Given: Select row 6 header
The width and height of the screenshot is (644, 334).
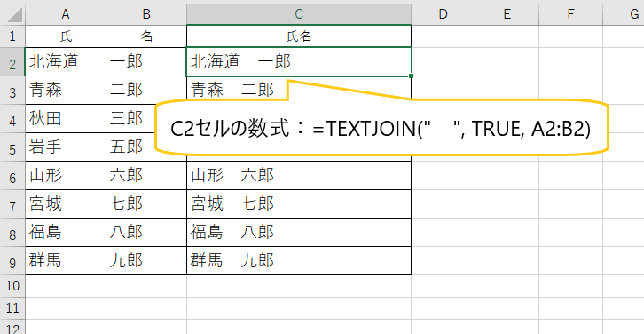Looking at the screenshot, I should point(12,176).
